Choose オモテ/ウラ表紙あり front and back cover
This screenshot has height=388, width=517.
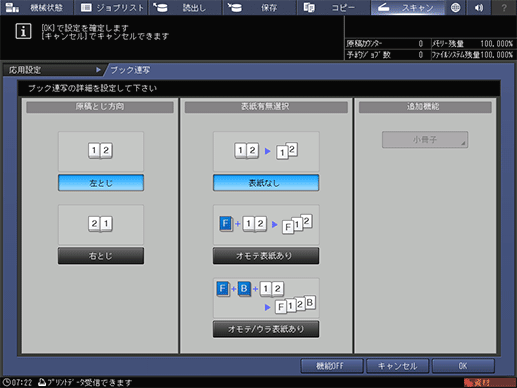(x=266, y=329)
